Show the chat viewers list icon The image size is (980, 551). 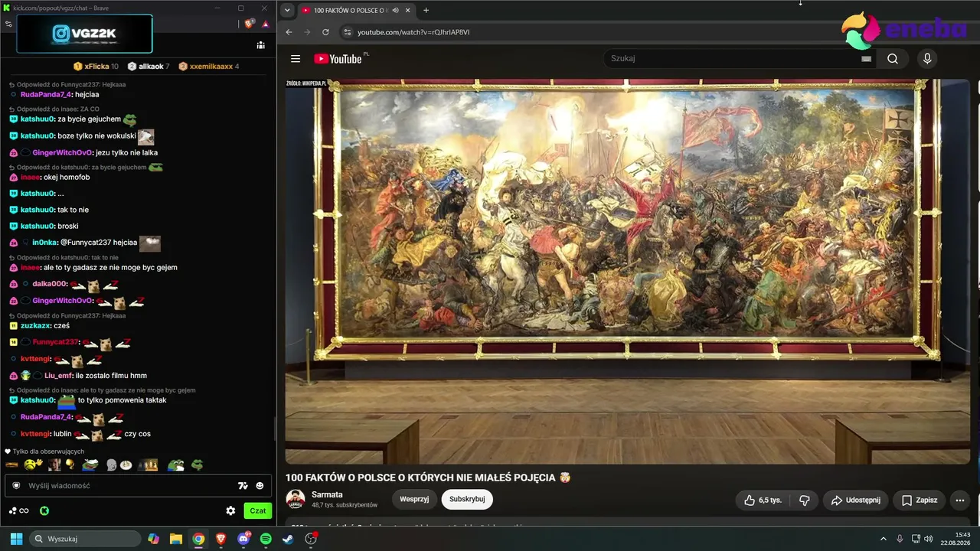260,45
